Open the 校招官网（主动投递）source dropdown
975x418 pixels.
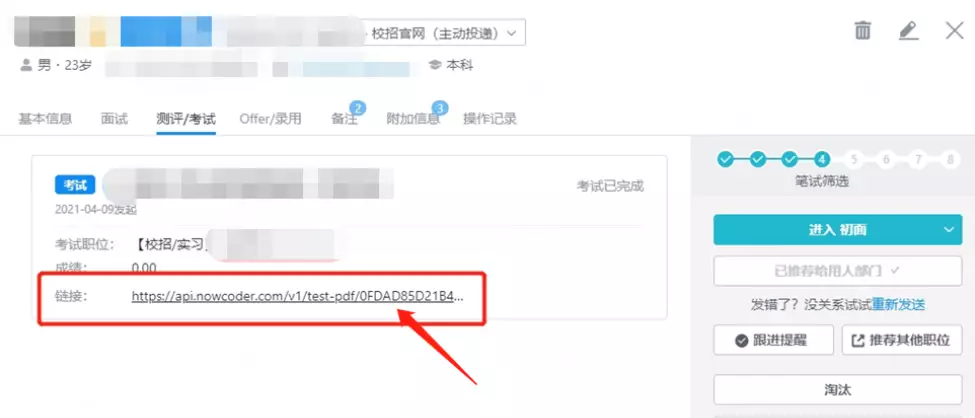pos(444,33)
